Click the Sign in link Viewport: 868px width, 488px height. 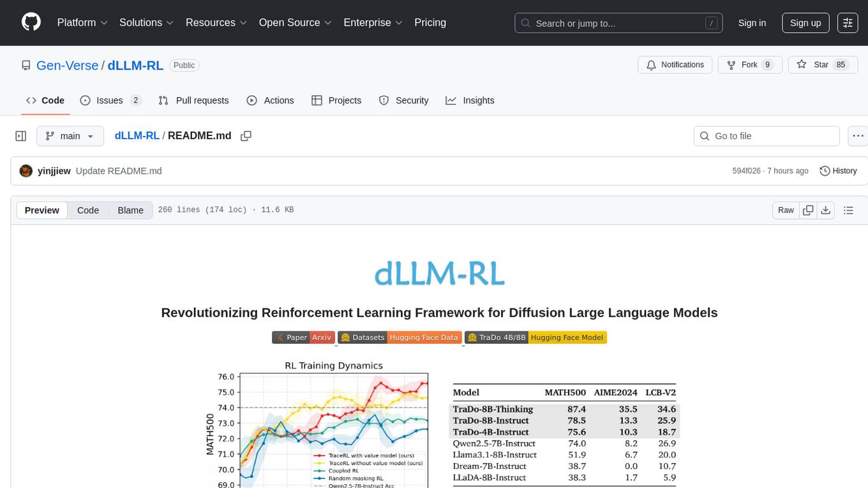click(x=752, y=23)
